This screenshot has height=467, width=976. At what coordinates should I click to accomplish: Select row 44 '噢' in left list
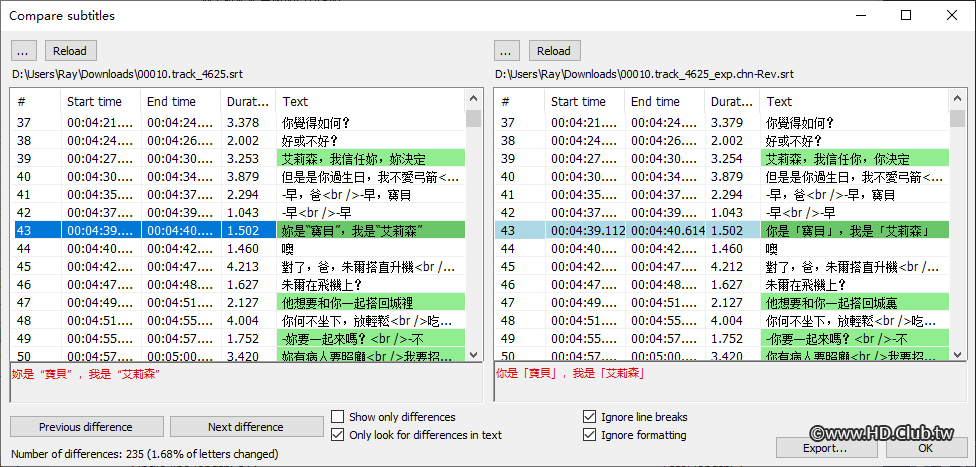239,248
